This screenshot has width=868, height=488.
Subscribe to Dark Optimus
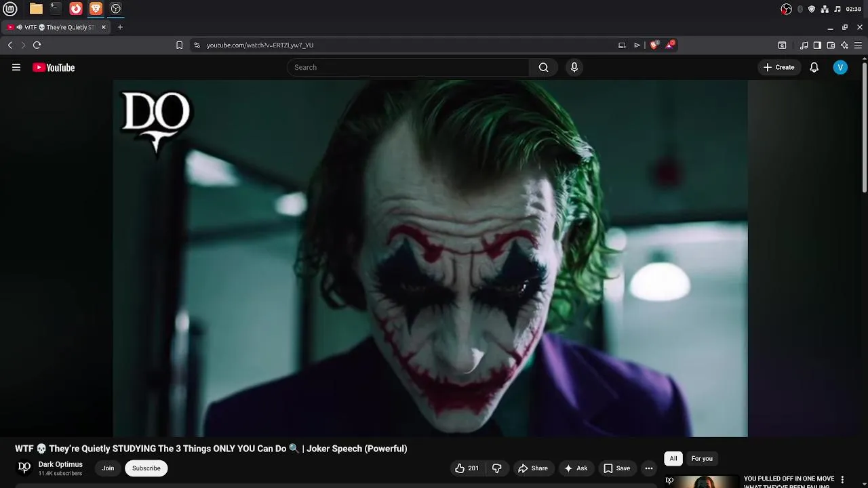pyautogui.click(x=146, y=468)
